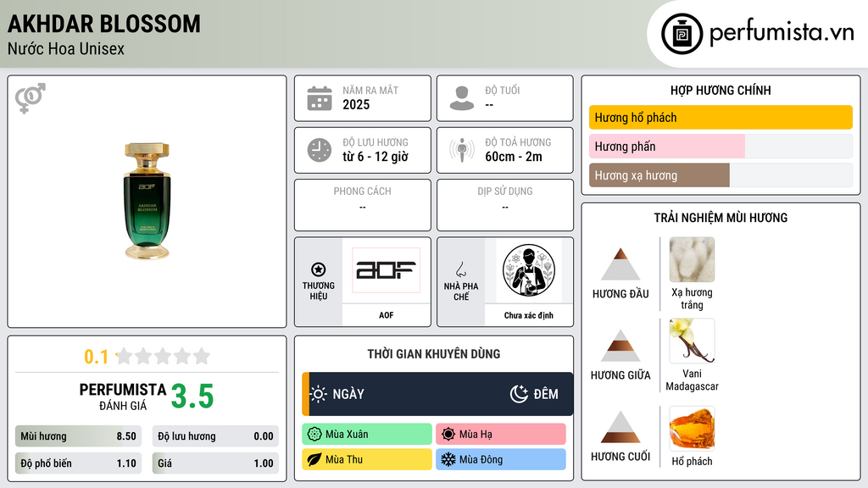Select the Mùa Đông season tag
This screenshot has width=868, height=488.
point(501,459)
